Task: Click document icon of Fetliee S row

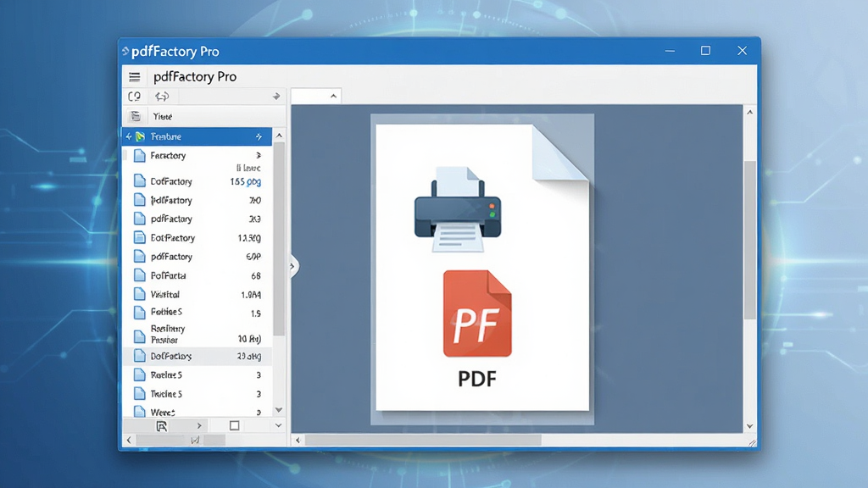Action: click(x=140, y=312)
